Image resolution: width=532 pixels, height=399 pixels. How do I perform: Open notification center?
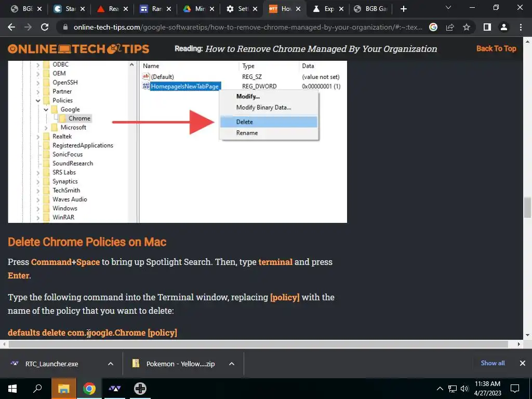point(515,389)
